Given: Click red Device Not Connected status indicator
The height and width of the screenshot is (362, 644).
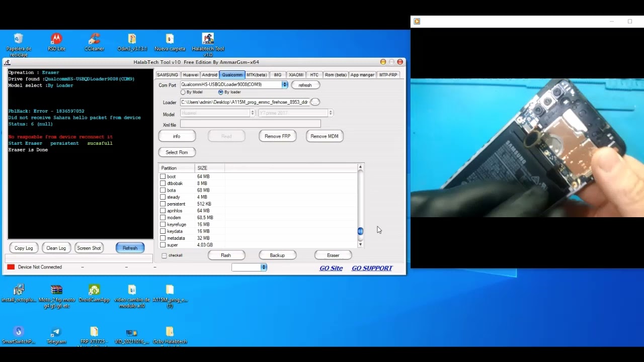Looking at the screenshot, I should pos(11,267).
